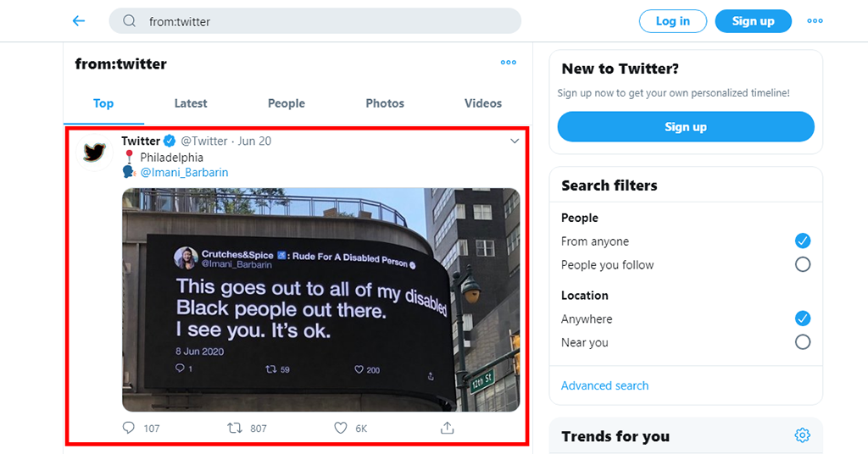
Task: Select the Anywhere location option
Action: coord(802,318)
